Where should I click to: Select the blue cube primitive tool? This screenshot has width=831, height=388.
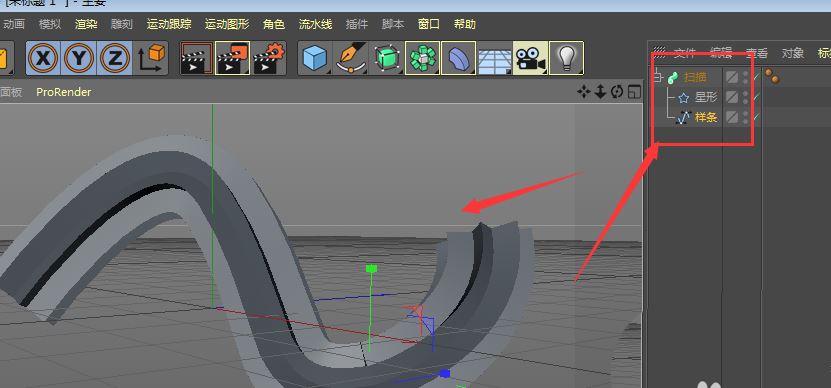[x=315, y=58]
